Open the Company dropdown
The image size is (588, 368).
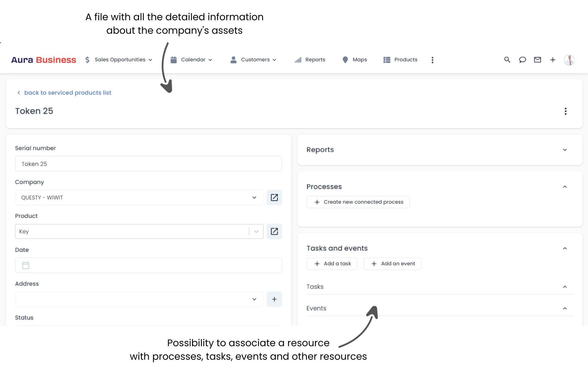click(x=254, y=197)
